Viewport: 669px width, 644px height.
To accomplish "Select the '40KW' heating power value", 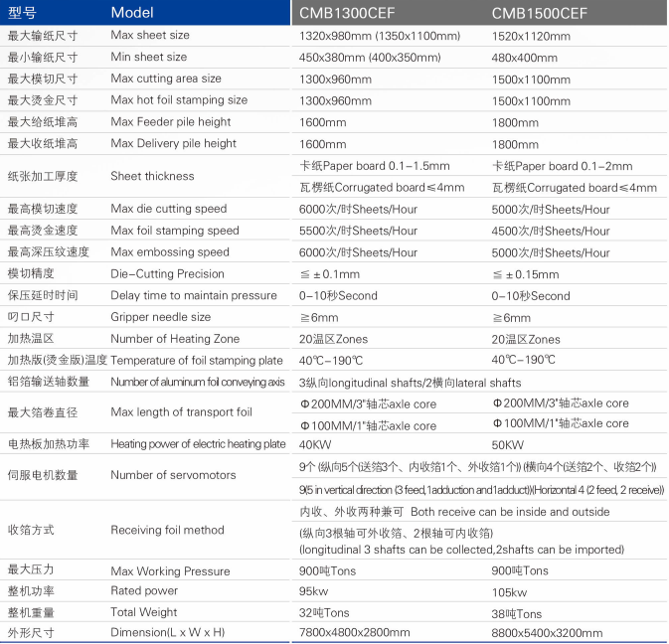I will 315,445.
